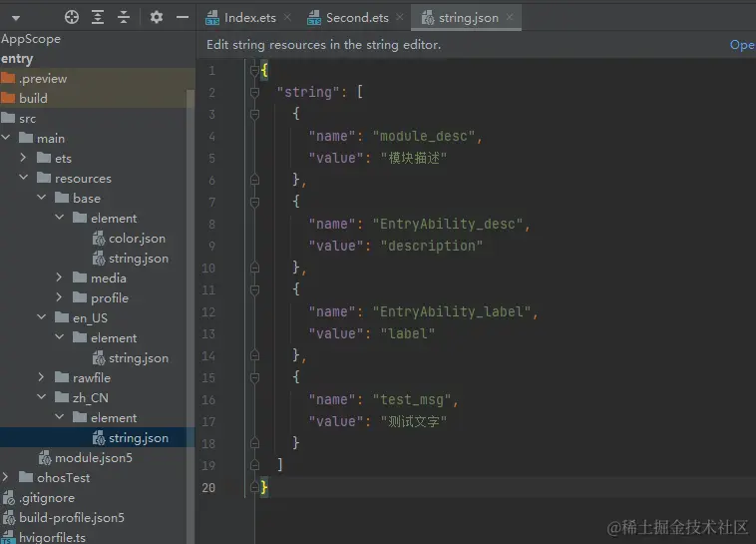Collapse the element folder under en_US
Viewport: 756px width, 544px height.
(x=59, y=337)
